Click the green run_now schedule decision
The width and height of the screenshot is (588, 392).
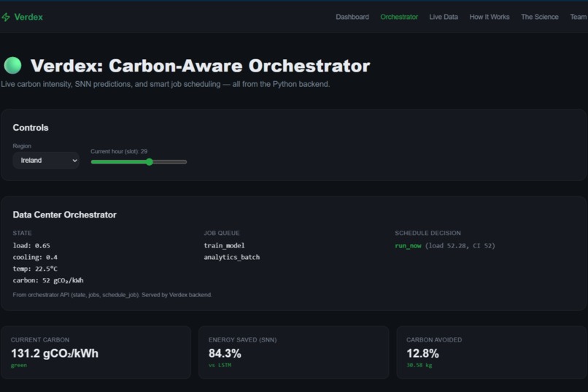[408, 246]
